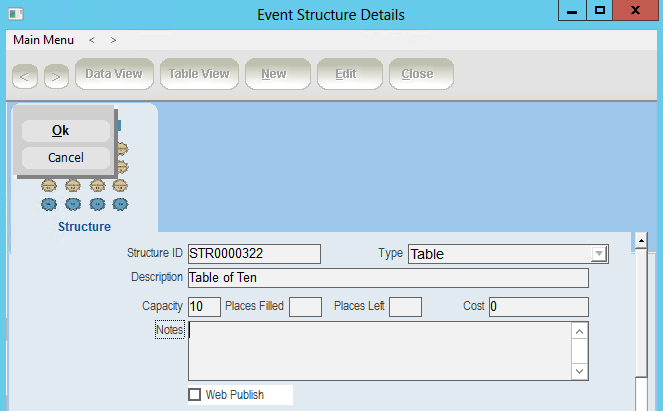This screenshot has height=411, width=663.
Task: Switch to Data View
Action: coord(113,74)
